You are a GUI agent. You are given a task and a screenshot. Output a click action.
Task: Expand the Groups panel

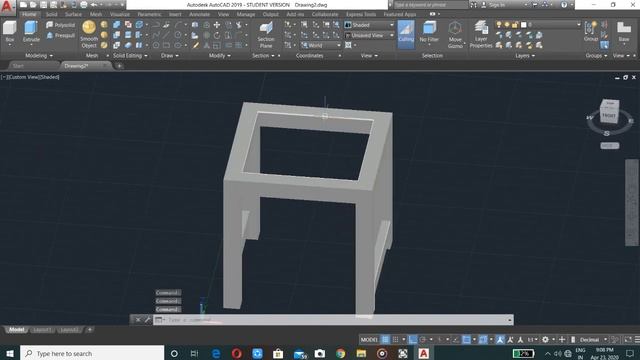(x=596, y=56)
